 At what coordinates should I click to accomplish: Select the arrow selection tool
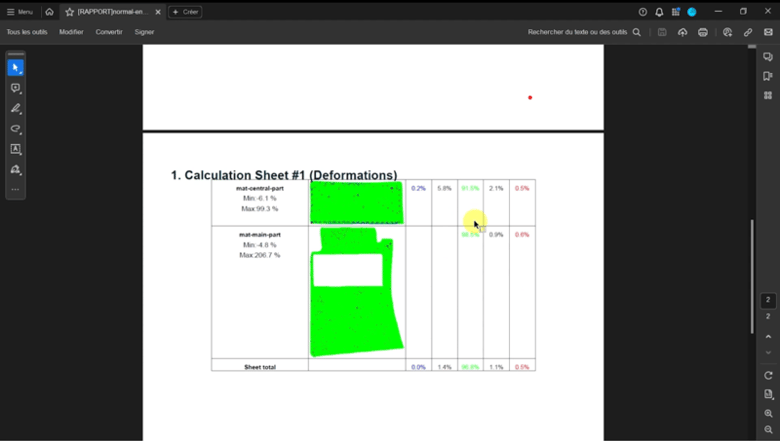(15, 68)
